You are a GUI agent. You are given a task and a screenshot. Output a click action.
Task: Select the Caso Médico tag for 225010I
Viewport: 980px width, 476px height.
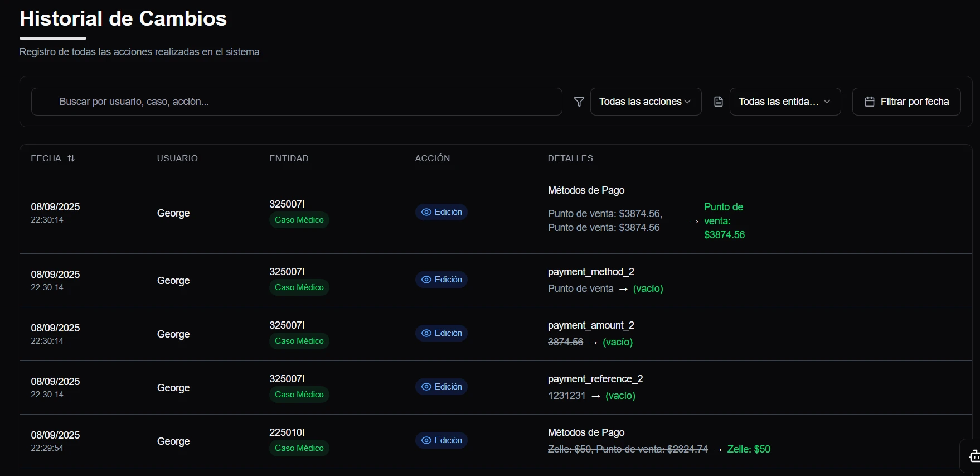point(299,448)
